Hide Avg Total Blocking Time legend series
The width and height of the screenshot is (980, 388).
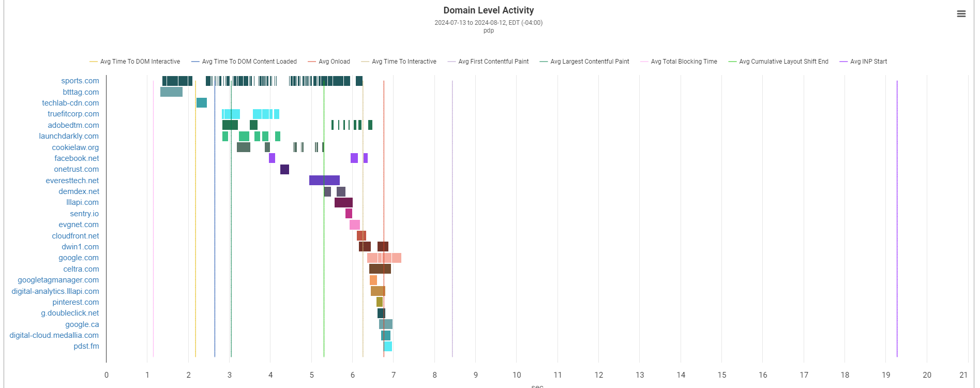point(679,62)
